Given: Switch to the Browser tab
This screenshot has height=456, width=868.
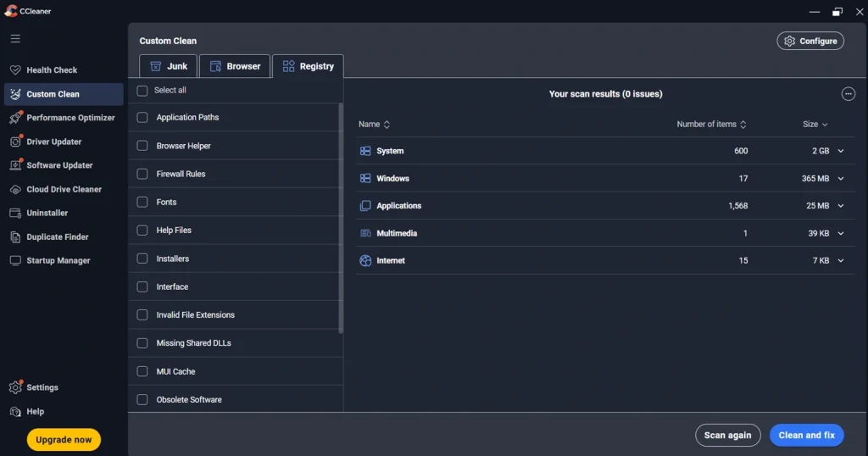Looking at the screenshot, I should click(235, 66).
